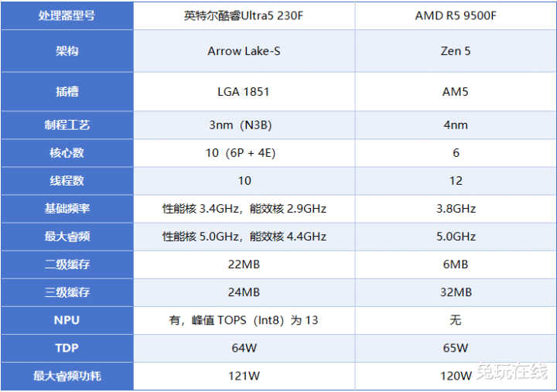Select the 3nm (N3B) cell
The height and width of the screenshot is (392, 557).
pyautogui.click(x=244, y=125)
